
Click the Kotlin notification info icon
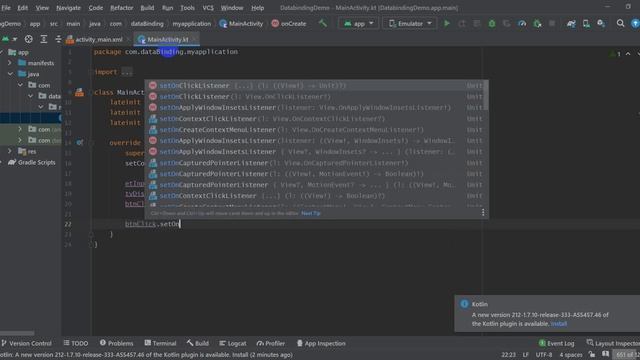(x=464, y=304)
